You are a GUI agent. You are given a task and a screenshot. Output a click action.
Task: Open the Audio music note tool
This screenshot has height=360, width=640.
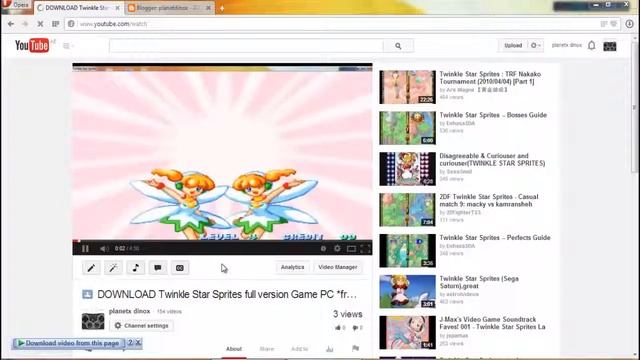pyautogui.click(x=136, y=268)
